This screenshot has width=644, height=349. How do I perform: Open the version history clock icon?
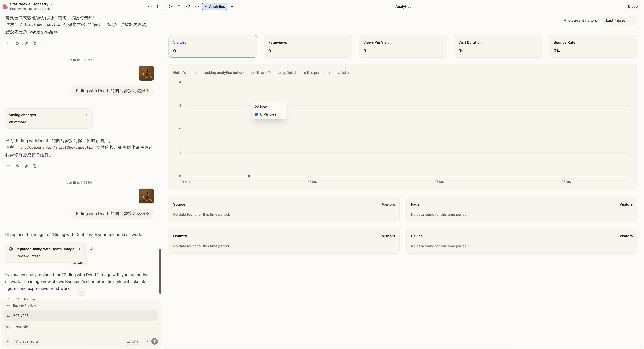pyautogui.click(x=150, y=7)
